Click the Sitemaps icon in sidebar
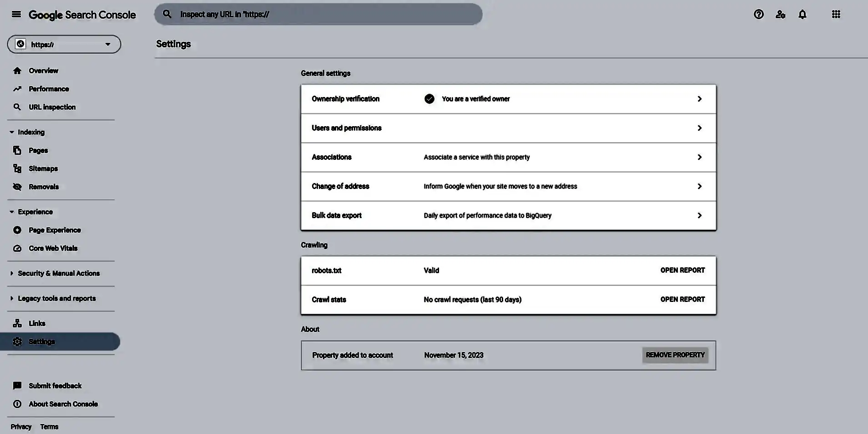The width and height of the screenshot is (868, 434). click(17, 168)
